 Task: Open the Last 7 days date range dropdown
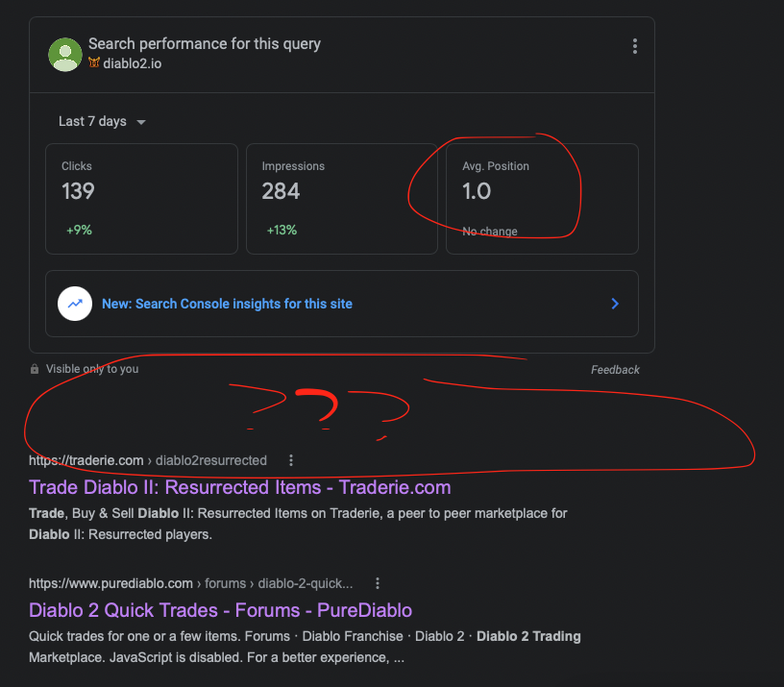tap(101, 121)
